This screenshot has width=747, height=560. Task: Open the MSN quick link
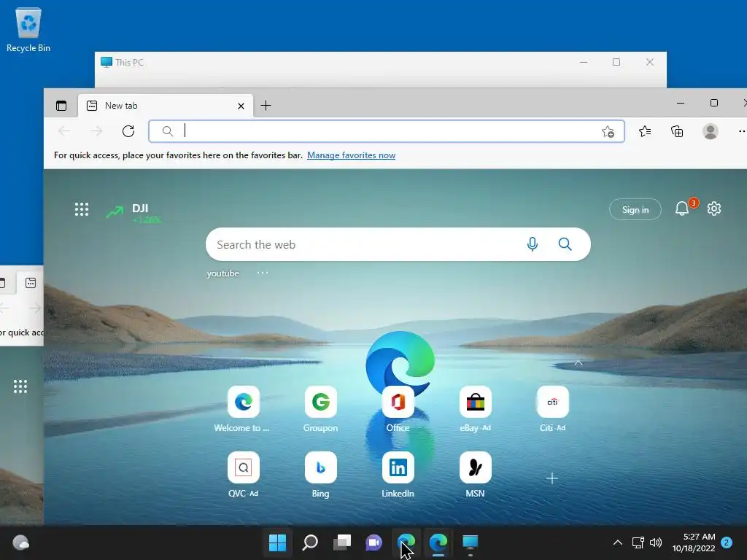tap(475, 475)
